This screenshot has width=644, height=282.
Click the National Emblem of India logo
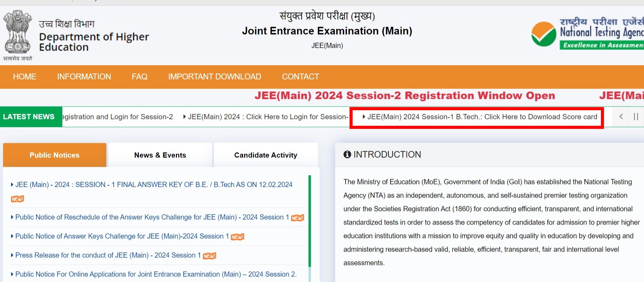pyautogui.click(x=18, y=35)
